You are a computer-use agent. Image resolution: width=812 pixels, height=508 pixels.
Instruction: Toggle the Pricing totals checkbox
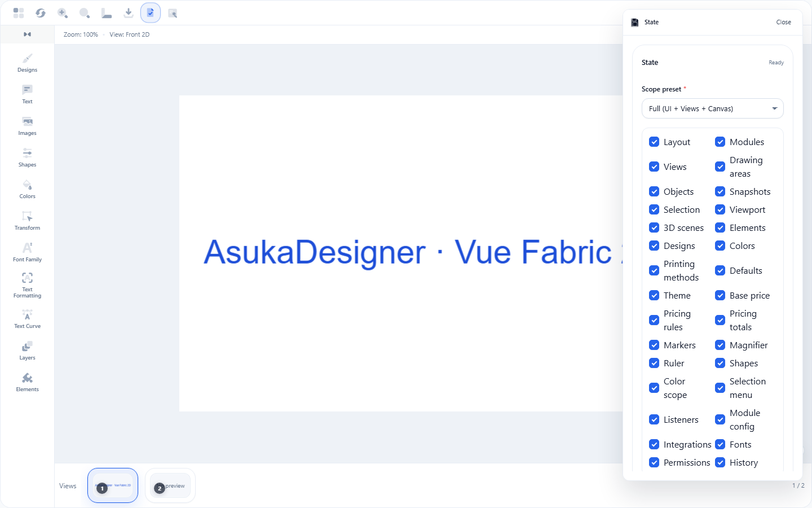(x=720, y=320)
